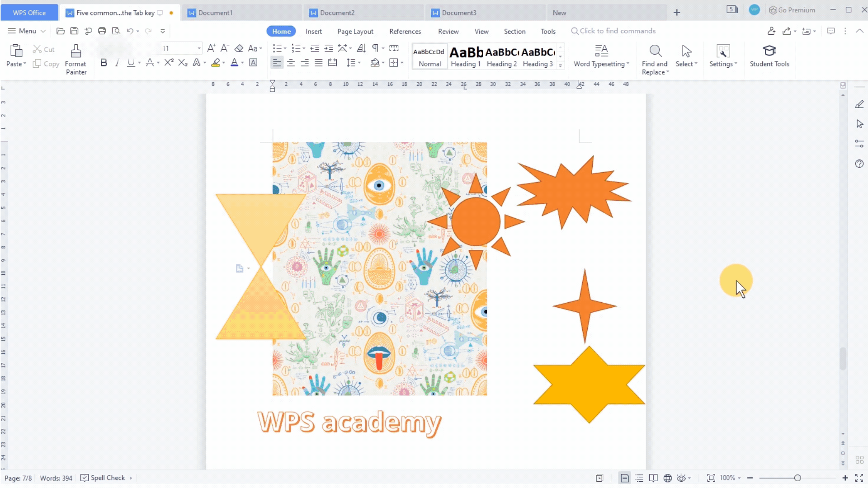Click the Decrease indent icon
The height and width of the screenshot is (488, 868).
315,48
